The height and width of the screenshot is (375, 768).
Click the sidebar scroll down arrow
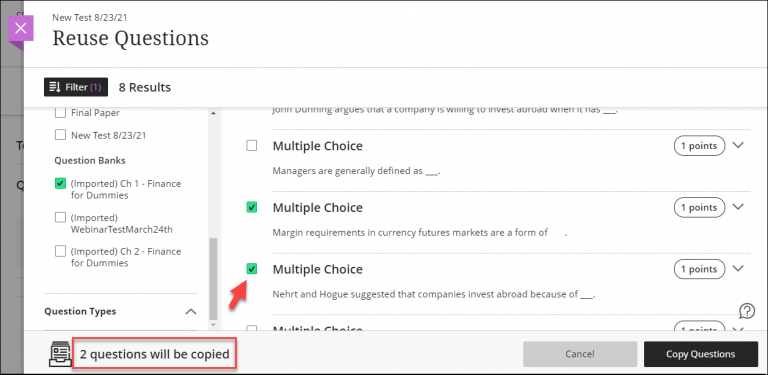pyautogui.click(x=213, y=325)
